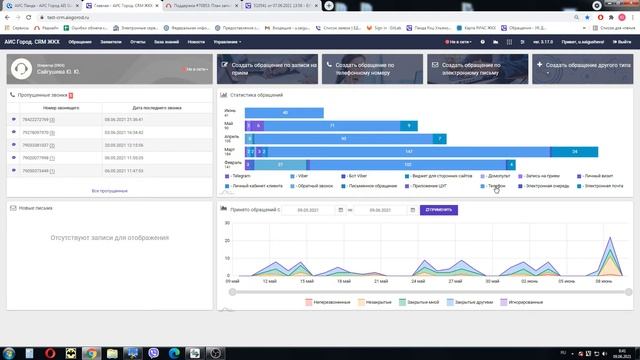Screen dimensions: 640x360
Task: Open the База знаний menu
Action: 167,42
